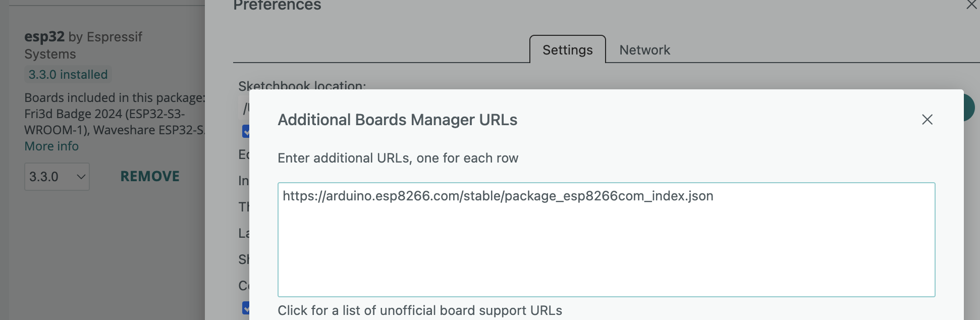Dismiss the Preferences window
This screenshot has height=320, width=980.
[972, 5]
